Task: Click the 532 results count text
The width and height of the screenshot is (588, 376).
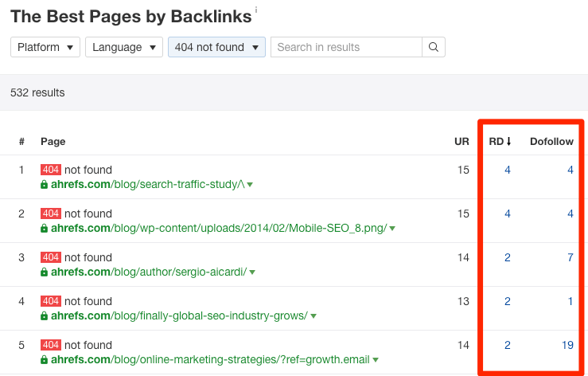Action: [37, 92]
